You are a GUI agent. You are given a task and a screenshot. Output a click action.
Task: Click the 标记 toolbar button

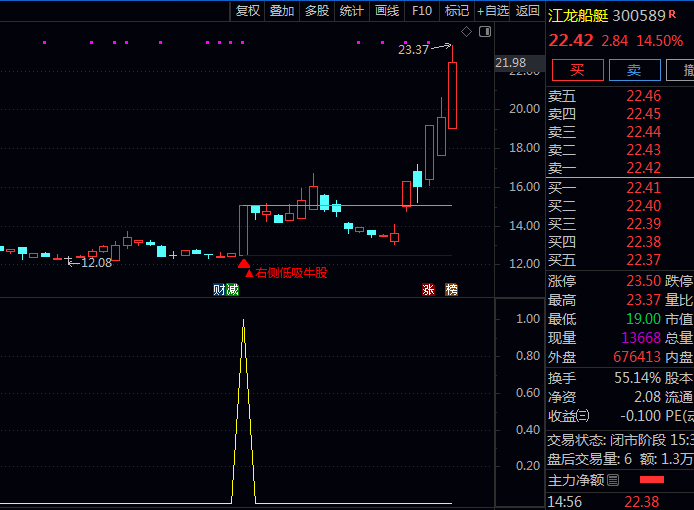point(457,11)
